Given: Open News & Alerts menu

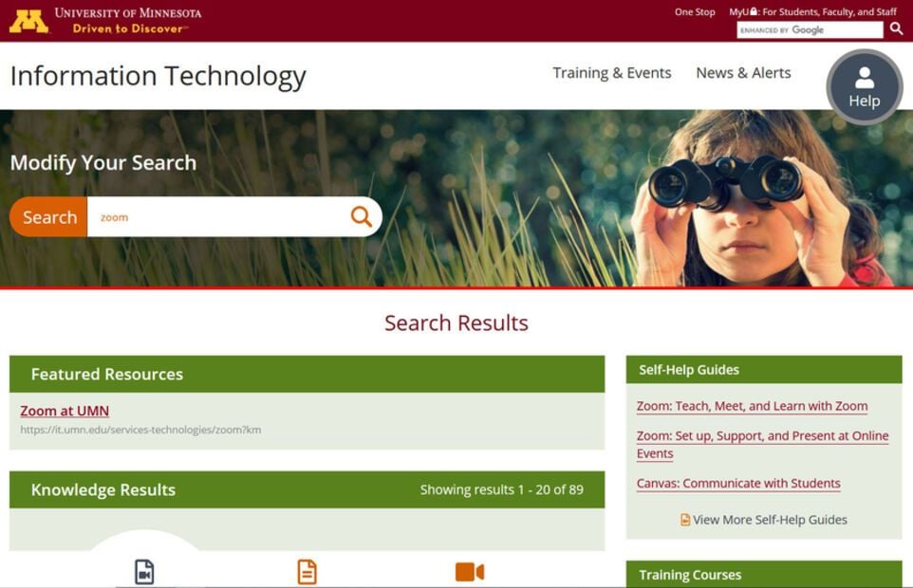Looking at the screenshot, I should [743, 73].
